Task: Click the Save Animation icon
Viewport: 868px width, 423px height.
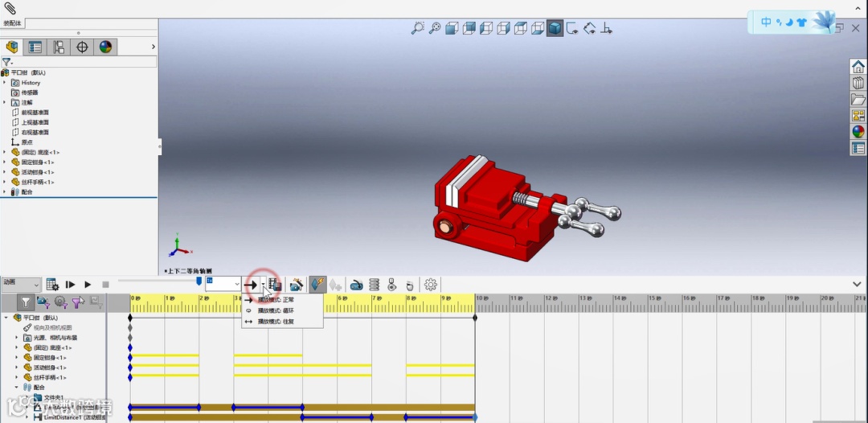Action: (275, 285)
